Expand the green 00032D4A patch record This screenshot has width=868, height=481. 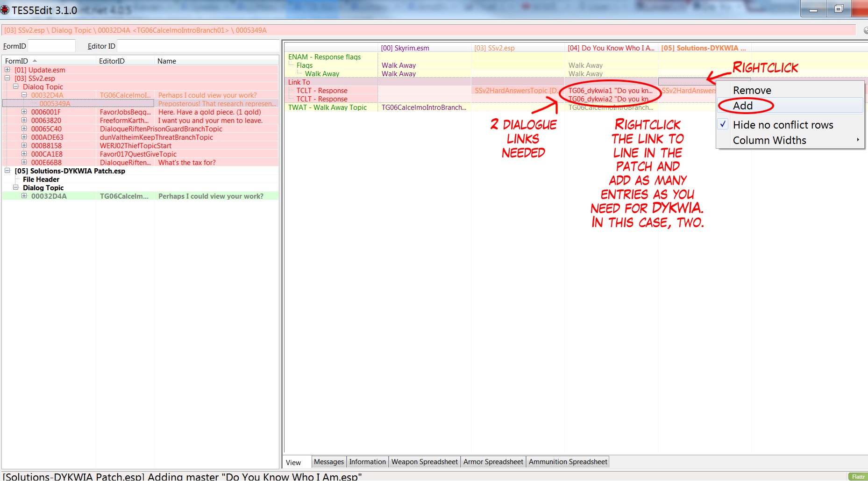coord(24,196)
